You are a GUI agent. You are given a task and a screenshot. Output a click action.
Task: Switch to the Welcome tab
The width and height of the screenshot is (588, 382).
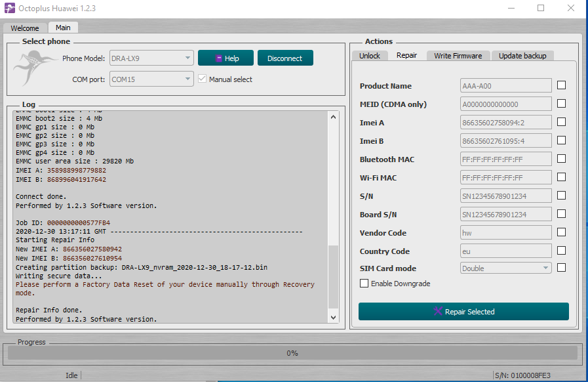pos(25,28)
